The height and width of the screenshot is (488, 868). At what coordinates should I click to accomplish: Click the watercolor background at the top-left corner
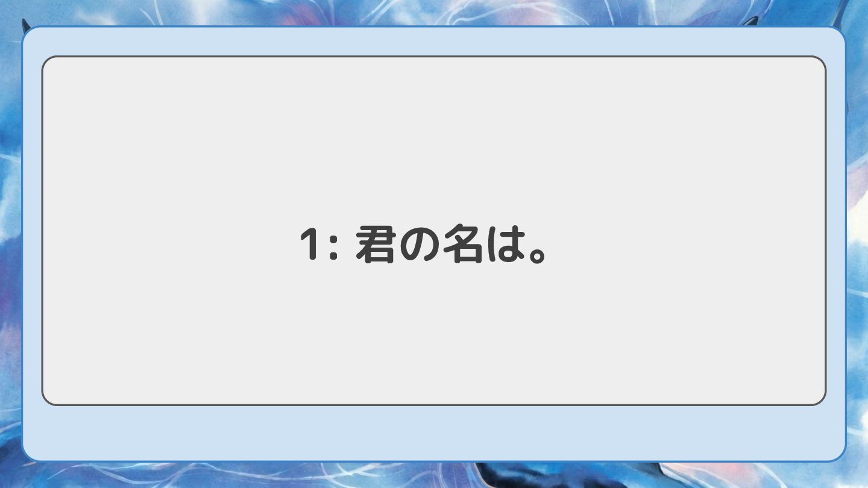coord(11,12)
